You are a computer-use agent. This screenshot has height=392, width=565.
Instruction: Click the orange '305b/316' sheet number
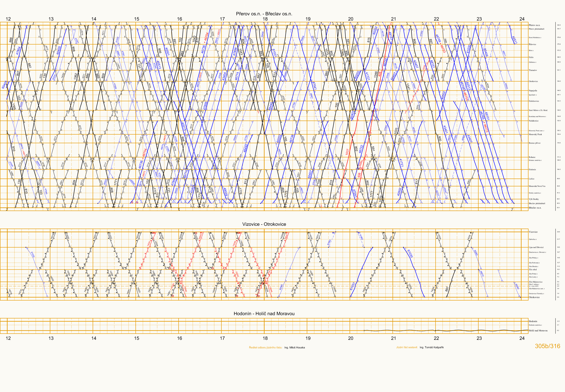548,346
